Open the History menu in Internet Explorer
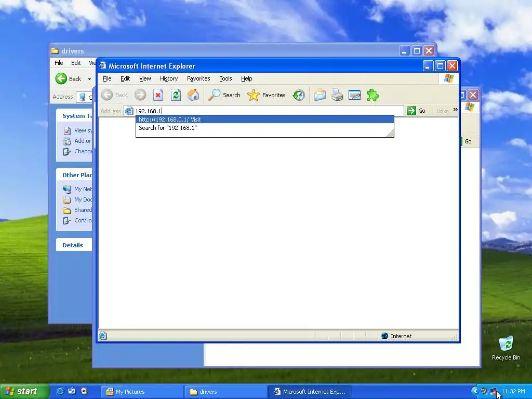The image size is (532, 399). click(169, 78)
